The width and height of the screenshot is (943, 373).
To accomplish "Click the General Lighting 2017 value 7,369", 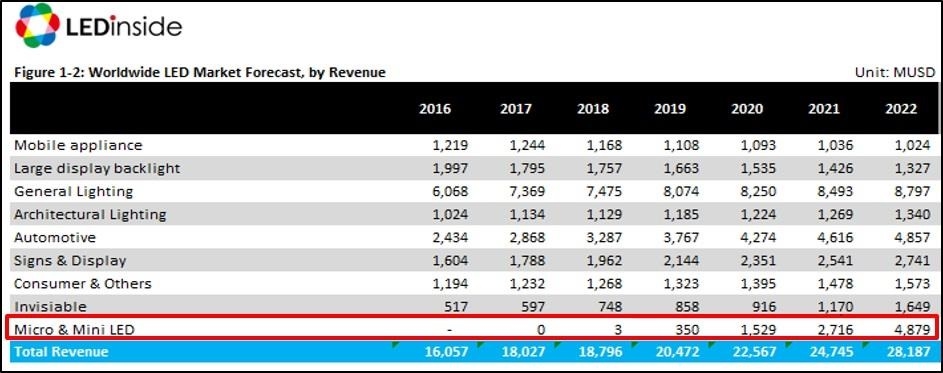I will (526, 191).
